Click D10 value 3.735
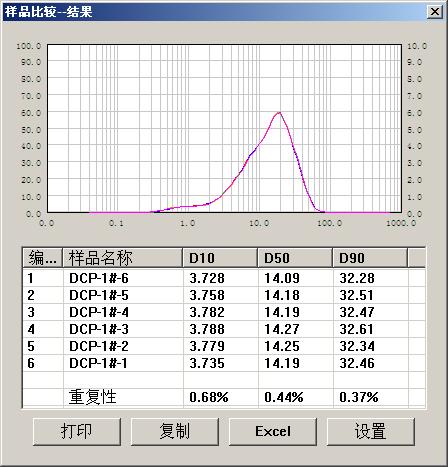Image resolution: width=448 pixels, height=467 pixels. (207, 363)
